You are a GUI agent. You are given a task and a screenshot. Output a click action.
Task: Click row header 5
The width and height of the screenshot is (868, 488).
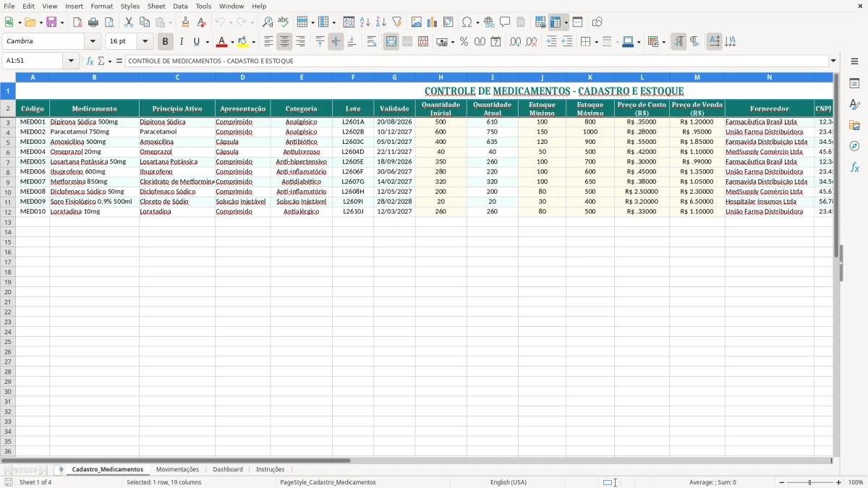click(8, 142)
